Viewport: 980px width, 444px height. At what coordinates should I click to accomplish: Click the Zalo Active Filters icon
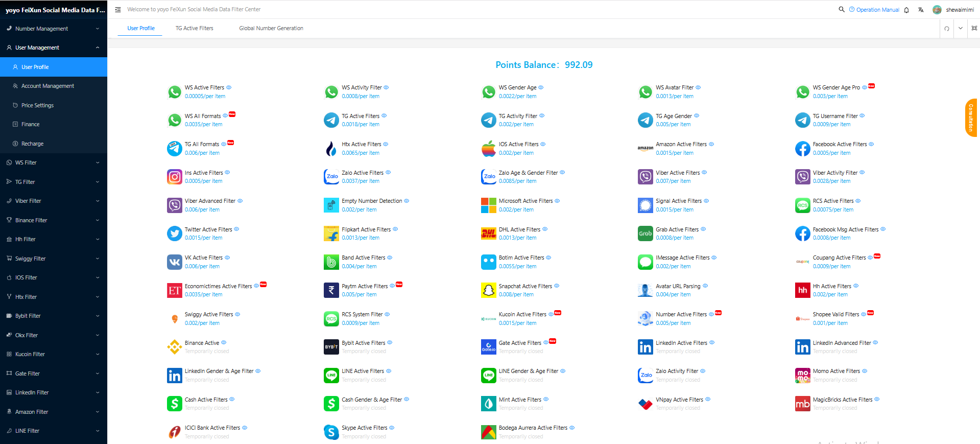(331, 177)
